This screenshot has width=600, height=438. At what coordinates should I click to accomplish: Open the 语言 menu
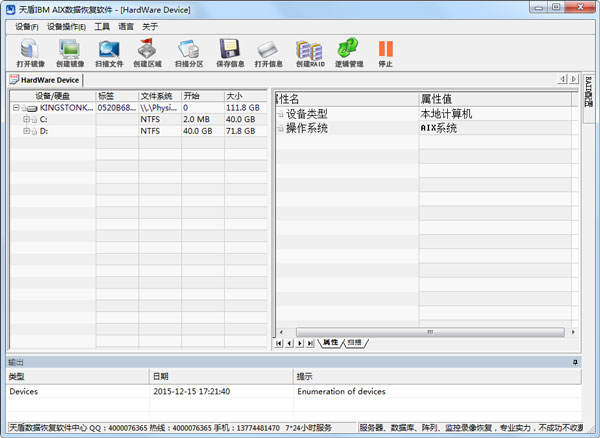point(126,26)
